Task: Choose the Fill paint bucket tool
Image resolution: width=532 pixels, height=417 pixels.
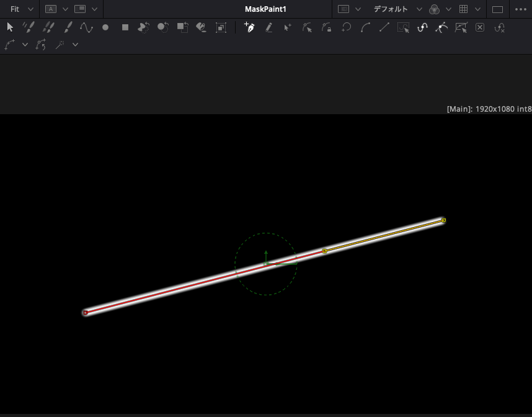Action: tap(201, 27)
